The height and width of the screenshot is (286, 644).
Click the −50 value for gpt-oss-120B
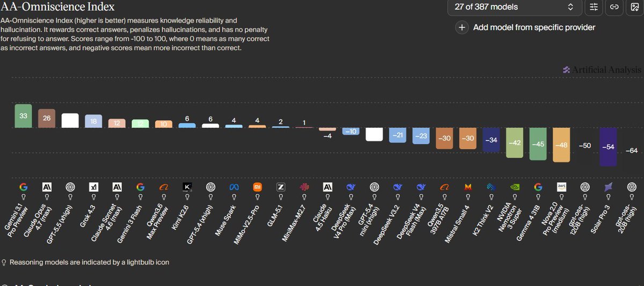585,145
